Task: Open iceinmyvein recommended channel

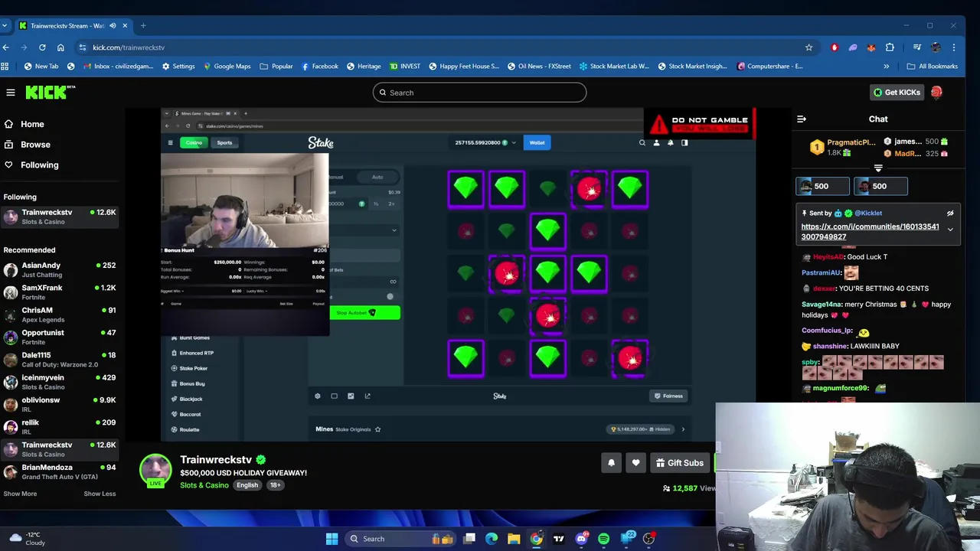Action: [60, 382]
